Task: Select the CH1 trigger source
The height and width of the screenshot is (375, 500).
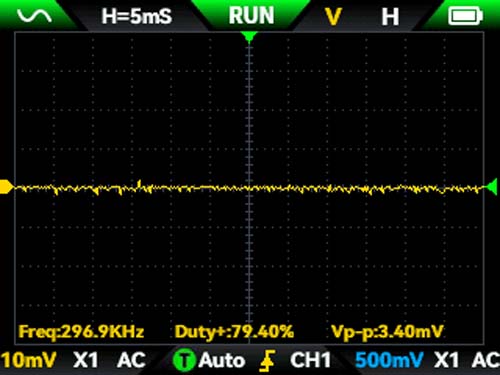Action: pos(310,360)
